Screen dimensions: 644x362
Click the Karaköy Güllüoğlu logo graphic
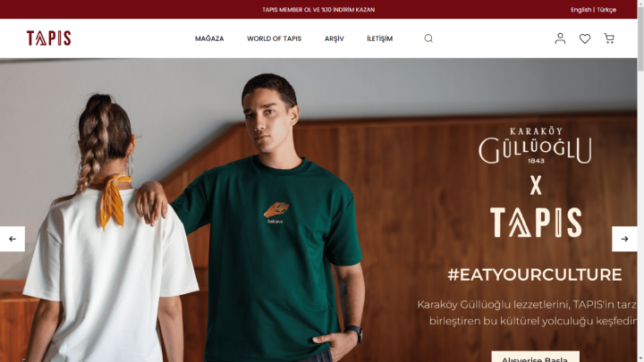535,146
